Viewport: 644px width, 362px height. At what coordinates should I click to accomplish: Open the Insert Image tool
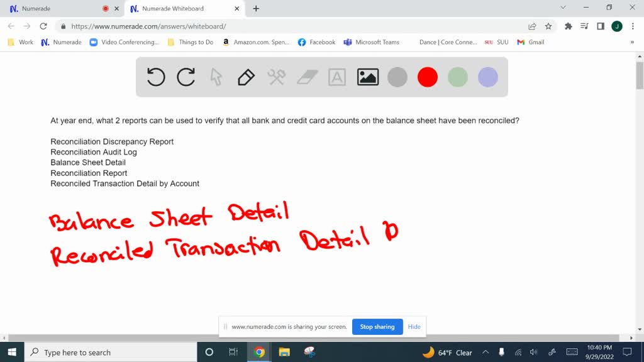pos(367,77)
